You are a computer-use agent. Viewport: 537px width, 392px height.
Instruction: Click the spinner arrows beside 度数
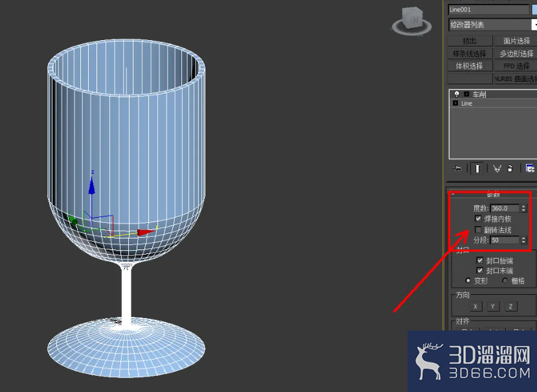523,208
